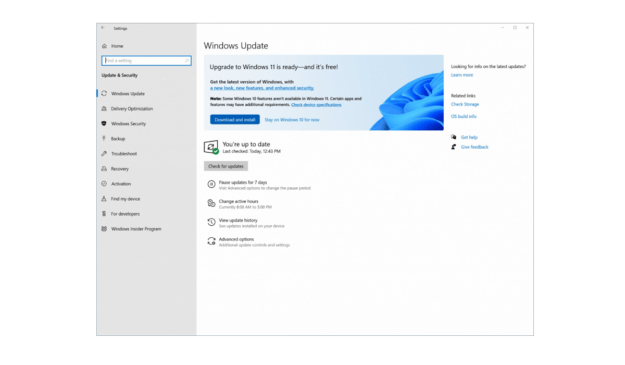Select the Activation checkmark icon
This screenshot has height=365, width=625.
click(x=104, y=184)
